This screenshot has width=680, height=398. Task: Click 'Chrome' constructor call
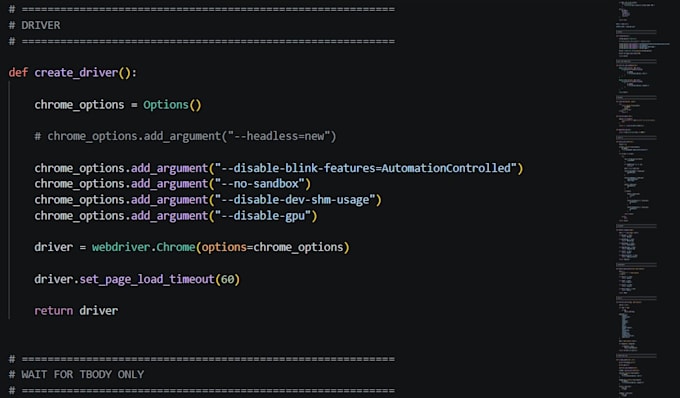pyautogui.click(x=176, y=247)
